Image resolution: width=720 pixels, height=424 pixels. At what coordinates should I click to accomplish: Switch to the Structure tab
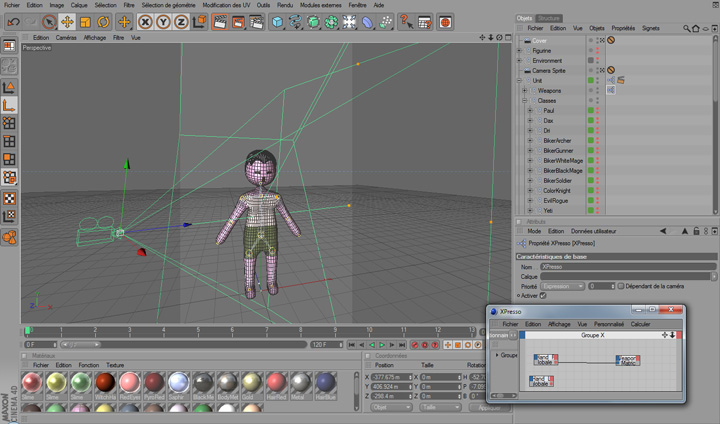[x=549, y=18]
